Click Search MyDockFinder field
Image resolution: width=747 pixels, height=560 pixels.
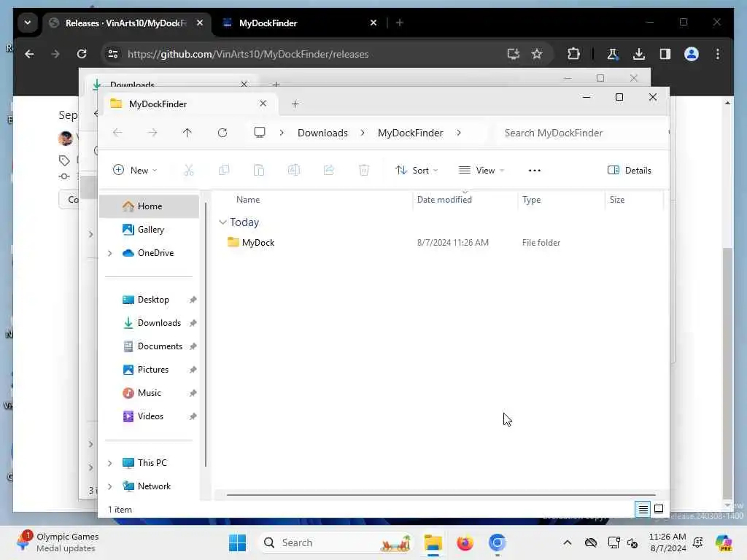click(582, 133)
